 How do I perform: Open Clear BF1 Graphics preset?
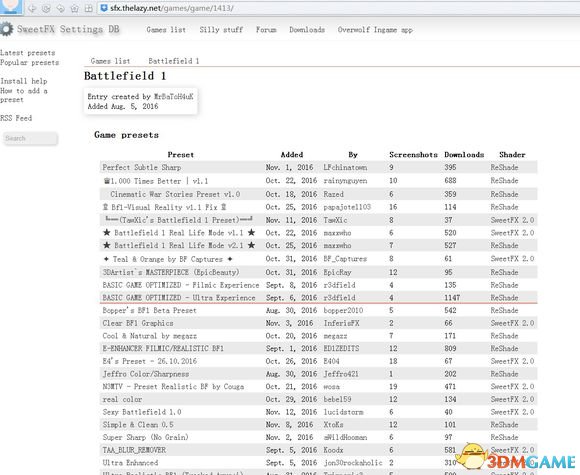[138, 323]
